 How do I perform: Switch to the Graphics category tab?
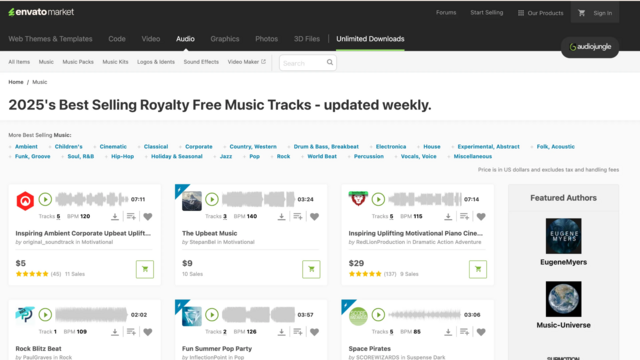point(225,39)
